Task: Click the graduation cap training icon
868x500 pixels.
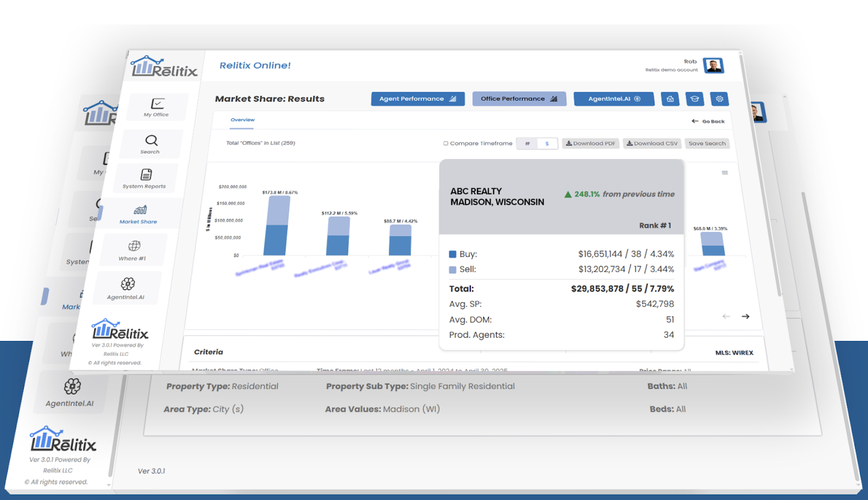Action: (694, 99)
